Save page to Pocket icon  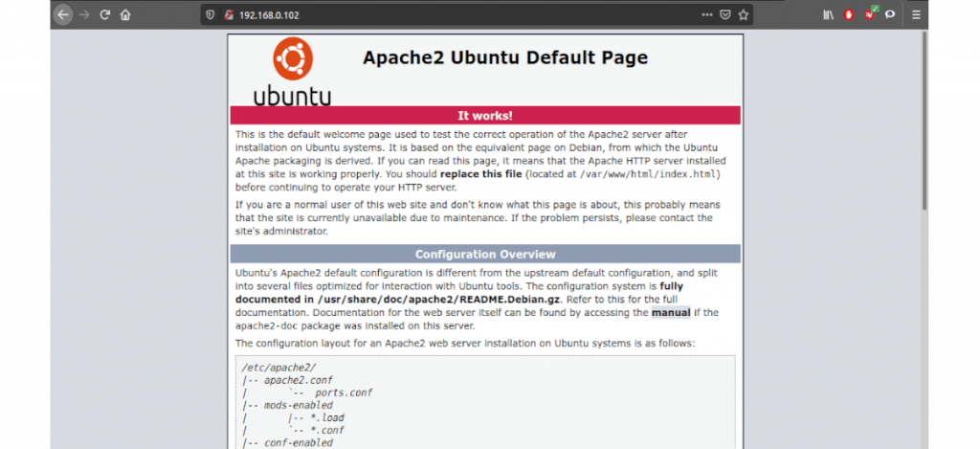tap(725, 14)
